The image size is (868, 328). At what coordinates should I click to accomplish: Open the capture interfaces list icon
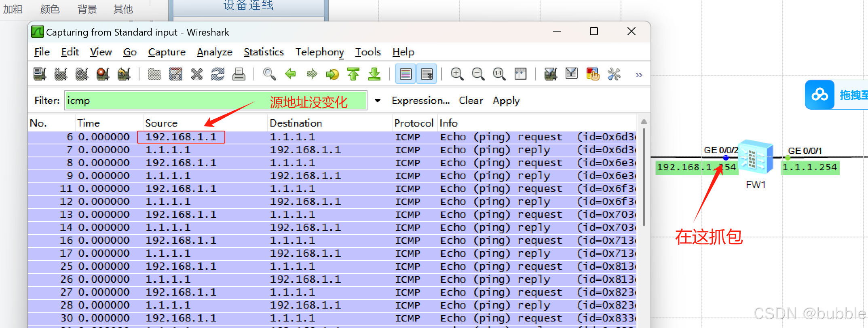(x=40, y=74)
